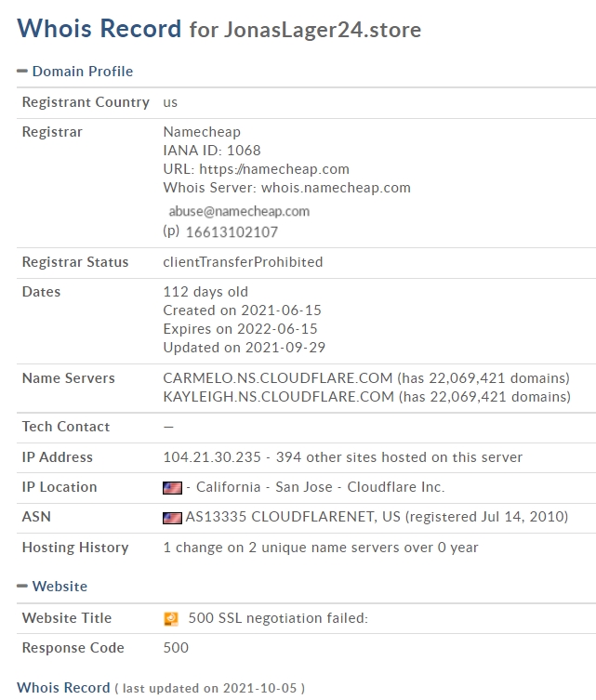
Task: Click the orange favicon next to website title
Action: tap(171, 619)
